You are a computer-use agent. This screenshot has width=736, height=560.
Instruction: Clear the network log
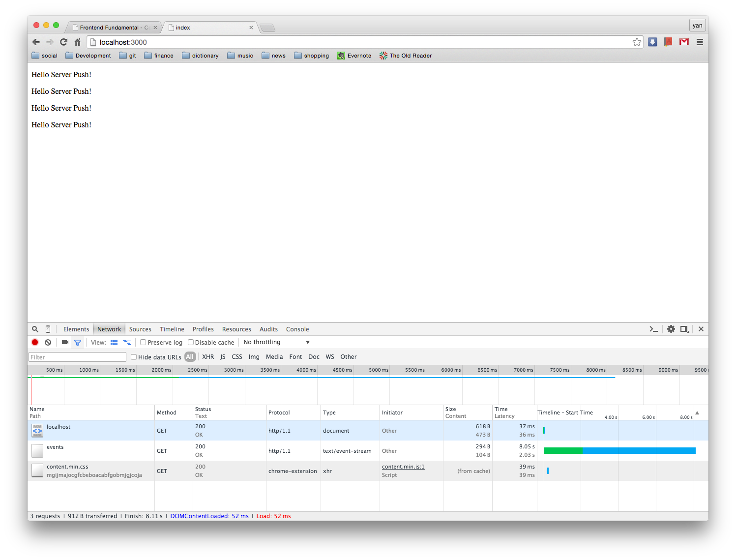coord(48,342)
